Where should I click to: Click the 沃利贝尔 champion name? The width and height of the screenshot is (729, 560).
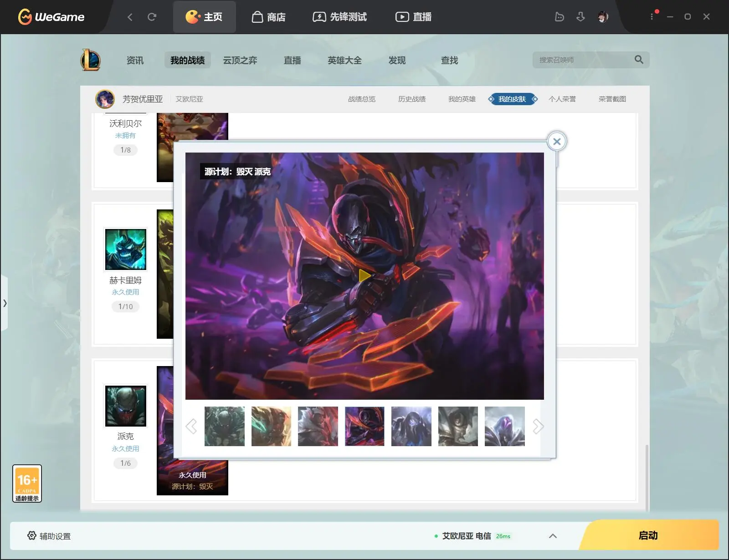(126, 123)
